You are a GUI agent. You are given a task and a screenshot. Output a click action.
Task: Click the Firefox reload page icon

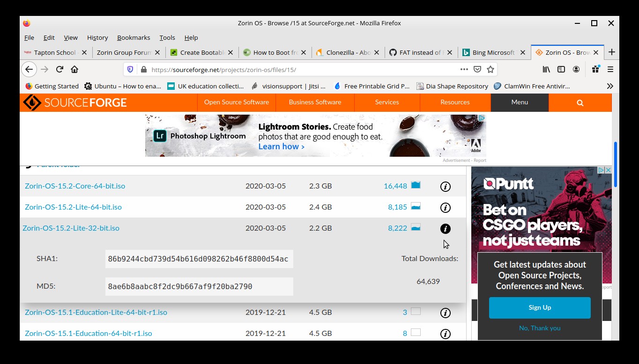tap(59, 69)
